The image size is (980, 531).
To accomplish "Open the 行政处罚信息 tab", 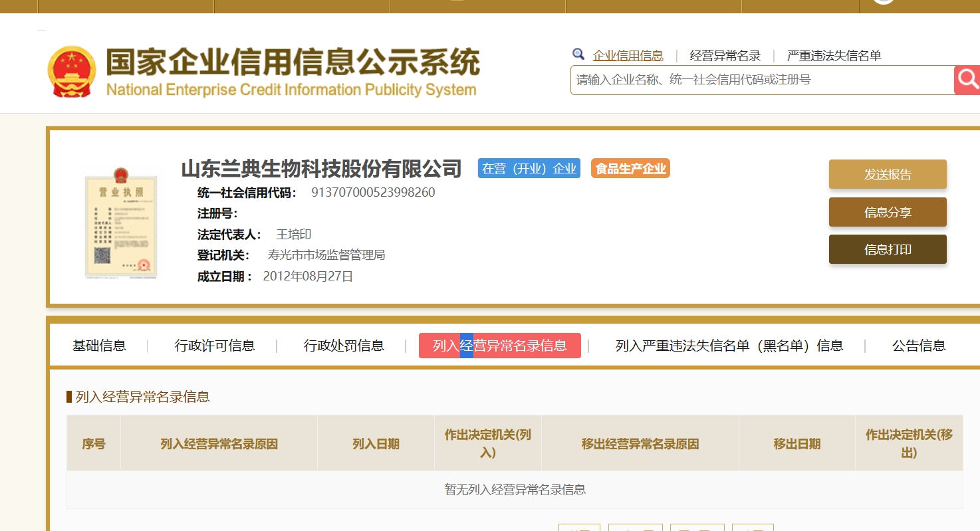I will (344, 346).
